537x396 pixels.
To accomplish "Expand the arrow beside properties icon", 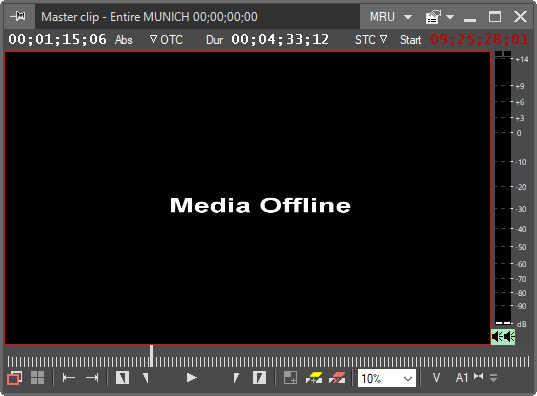I will (450, 17).
